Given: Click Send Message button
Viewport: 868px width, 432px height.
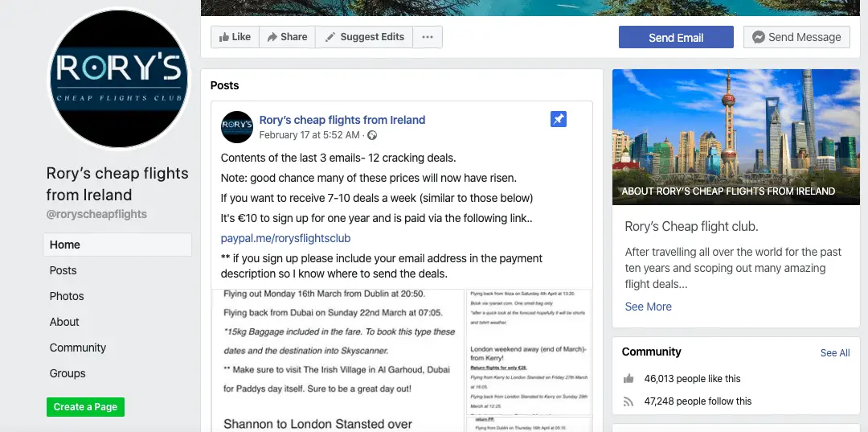Looking at the screenshot, I should (796, 37).
